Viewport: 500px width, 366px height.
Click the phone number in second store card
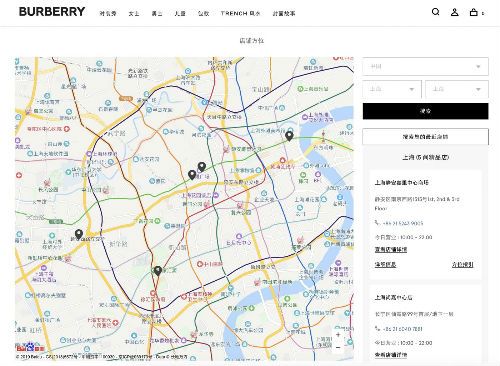click(x=403, y=329)
